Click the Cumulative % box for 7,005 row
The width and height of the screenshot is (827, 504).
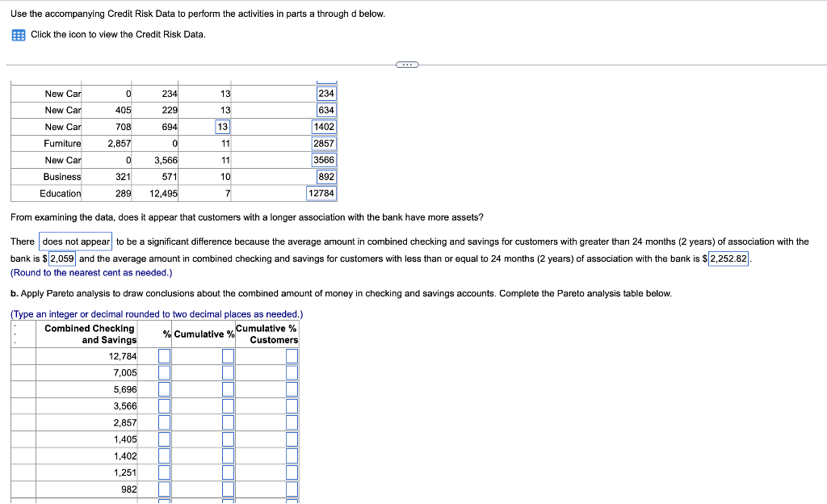tap(227, 372)
